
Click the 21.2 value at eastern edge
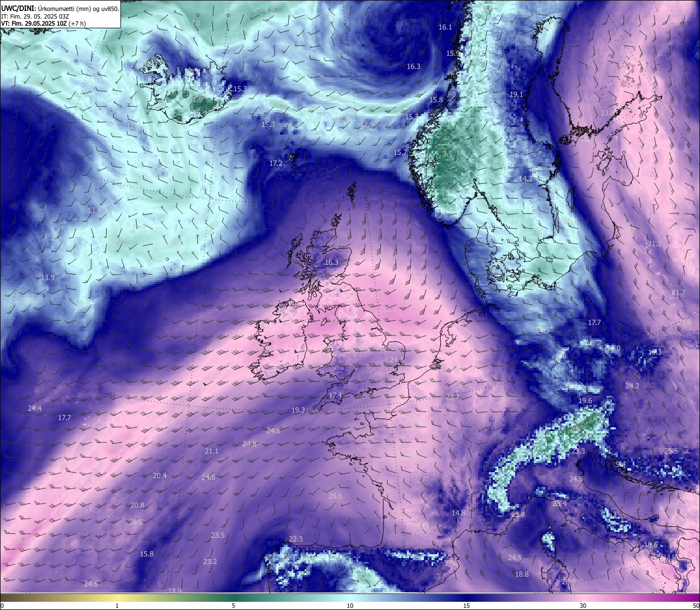654,244
